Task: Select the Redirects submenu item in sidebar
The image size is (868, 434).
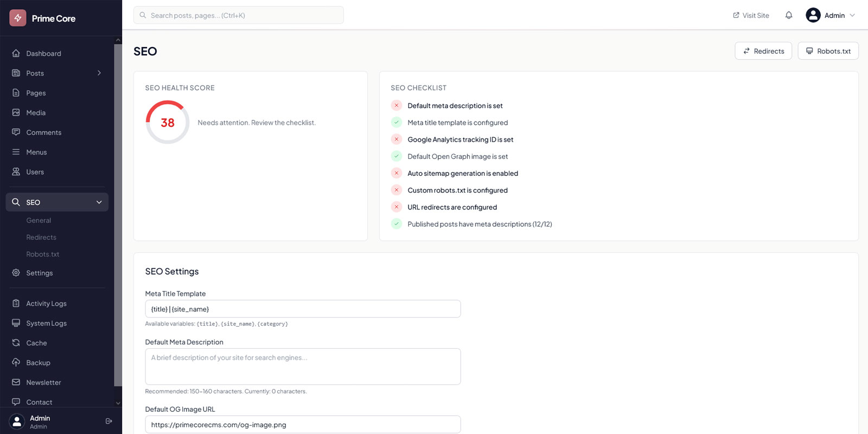Action: point(41,237)
